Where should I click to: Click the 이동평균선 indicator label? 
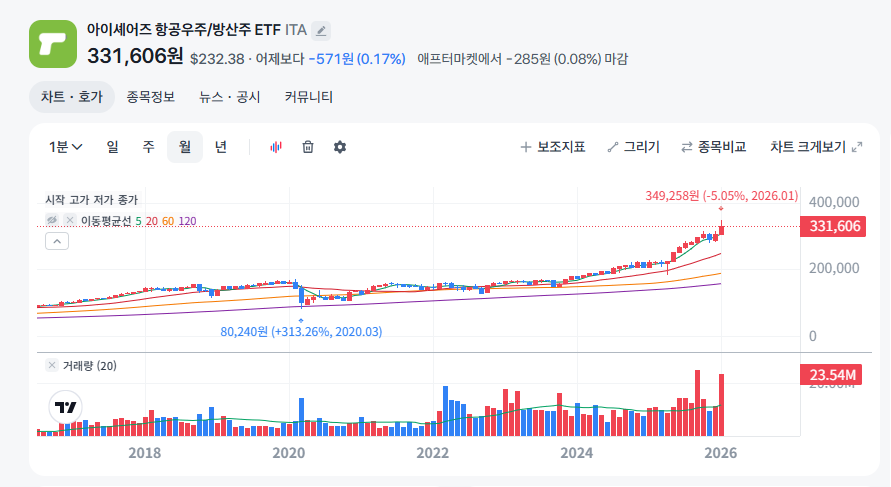click(x=106, y=220)
